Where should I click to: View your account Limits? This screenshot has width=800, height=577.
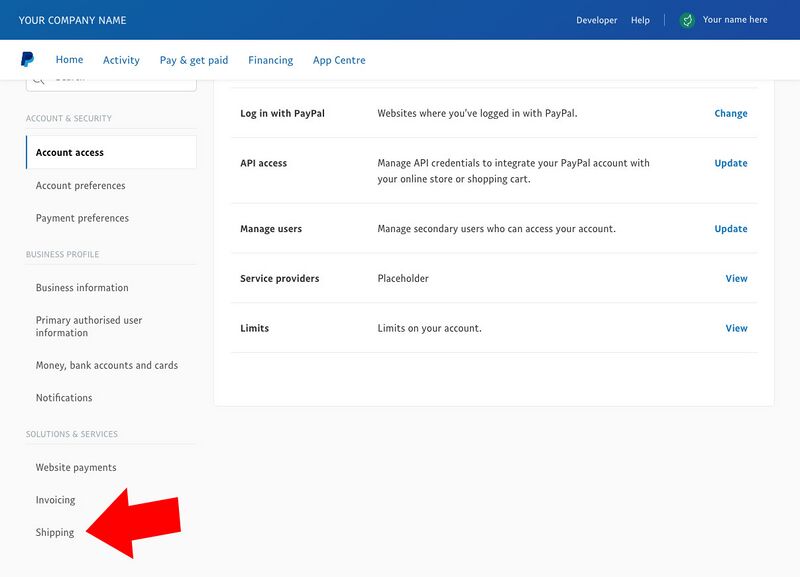tap(737, 328)
